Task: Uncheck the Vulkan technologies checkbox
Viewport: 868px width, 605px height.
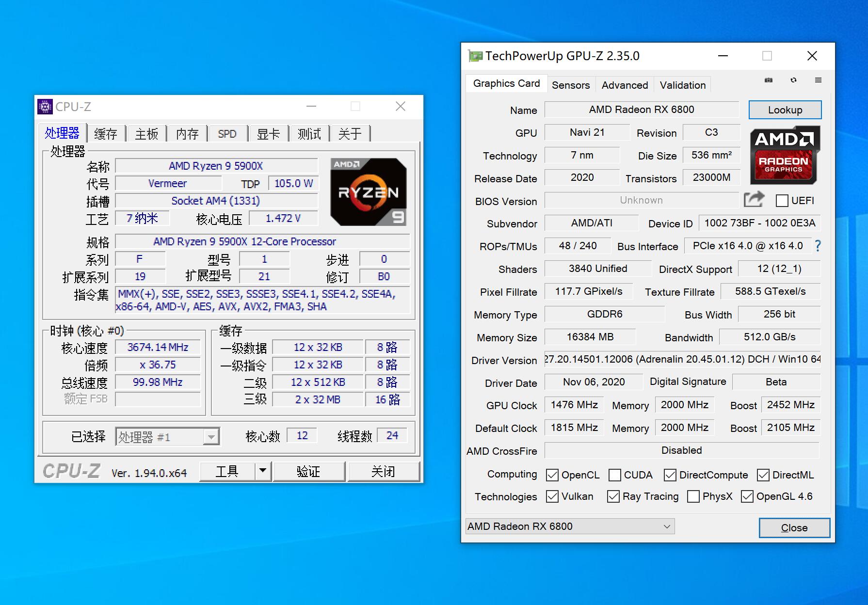Action: (x=553, y=496)
